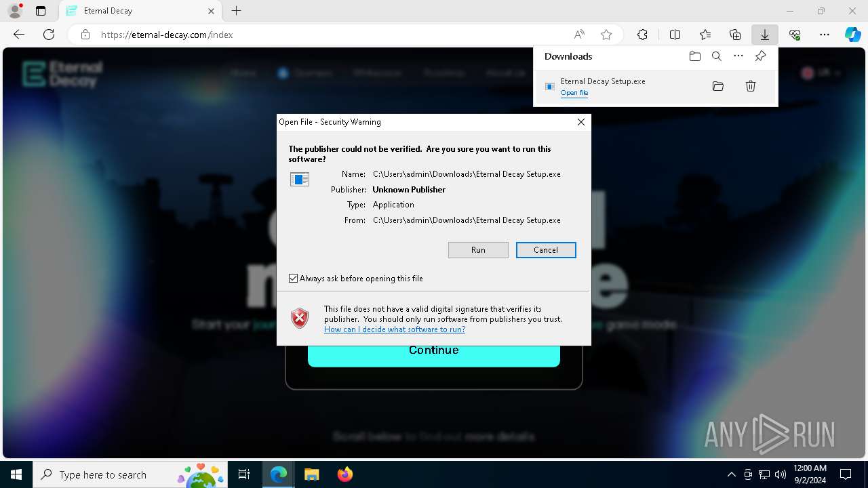Open File Explorer from taskbar
This screenshot has width=868, height=488.
point(312,474)
